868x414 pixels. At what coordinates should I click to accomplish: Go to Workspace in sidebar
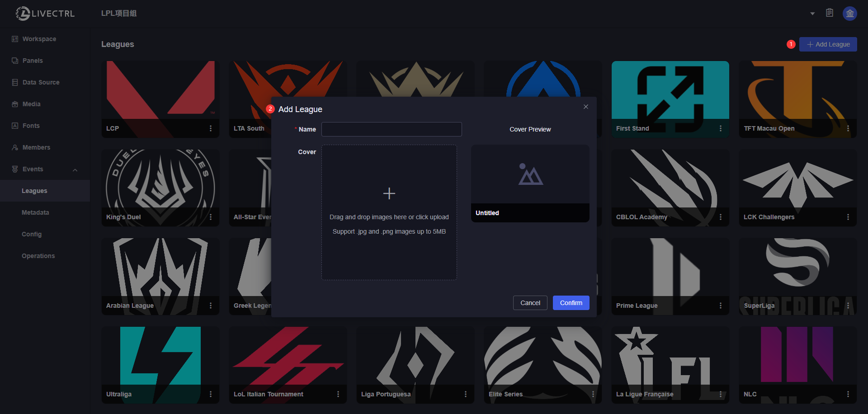(39, 39)
